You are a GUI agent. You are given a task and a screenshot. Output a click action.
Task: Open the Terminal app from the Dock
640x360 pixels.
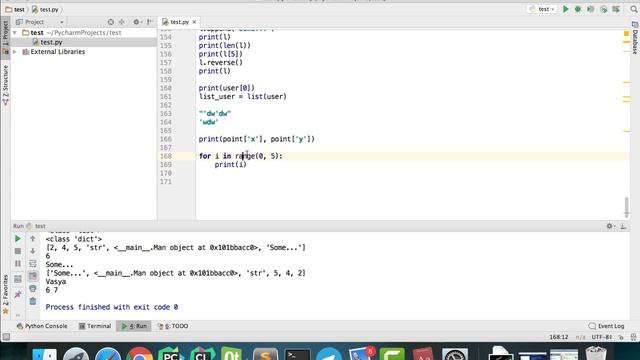coord(297,354)
